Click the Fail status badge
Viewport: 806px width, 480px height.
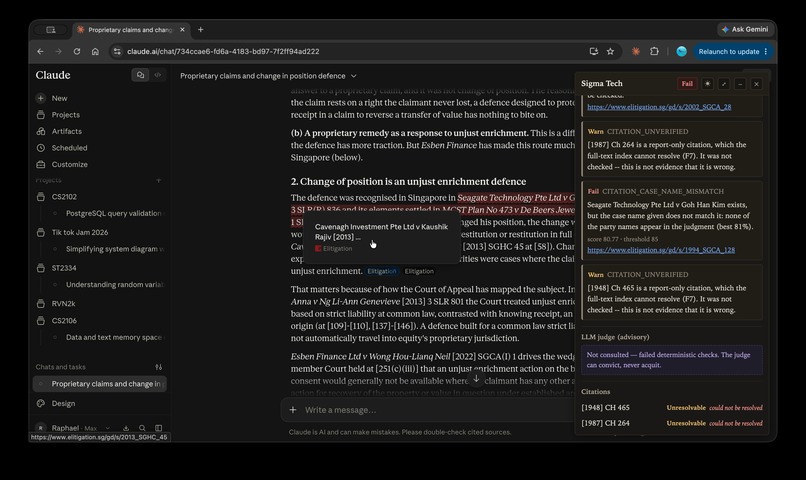(x=687, y=84)
